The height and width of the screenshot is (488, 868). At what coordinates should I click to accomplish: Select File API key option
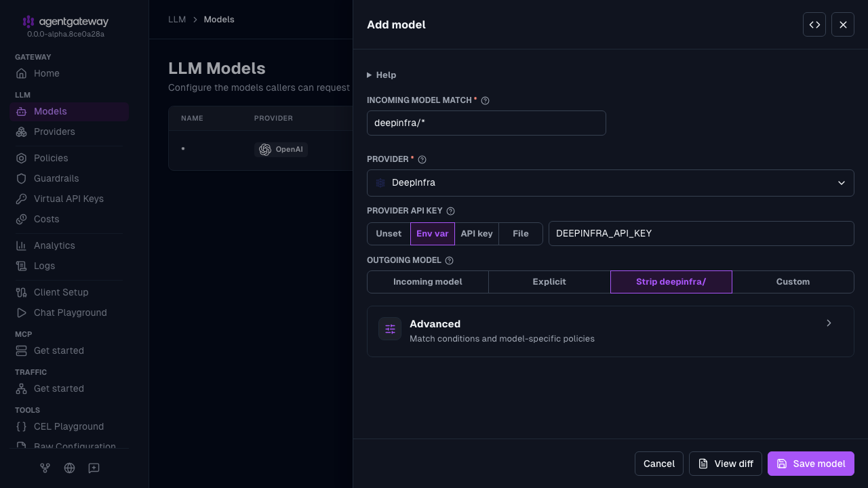[x=521, y=234]
